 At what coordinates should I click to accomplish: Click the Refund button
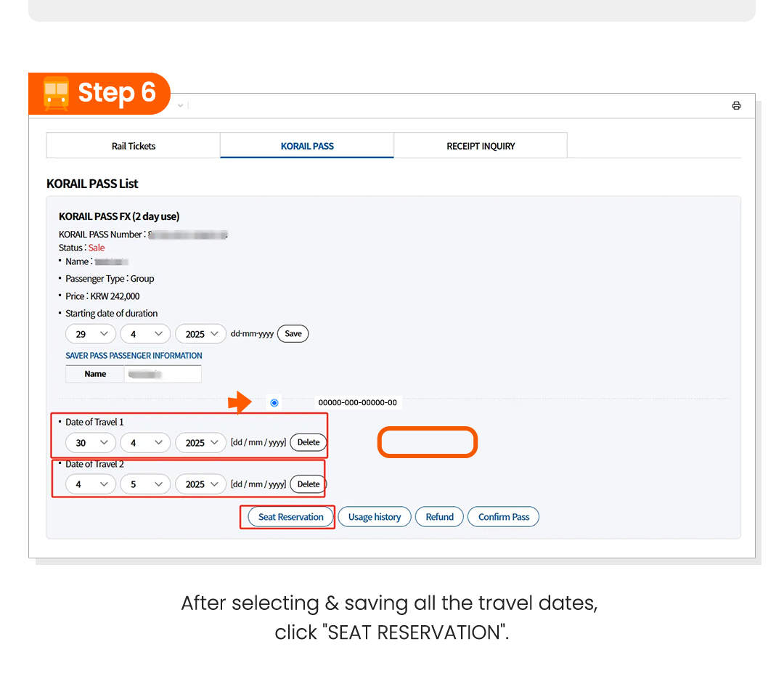click(439, 517)
